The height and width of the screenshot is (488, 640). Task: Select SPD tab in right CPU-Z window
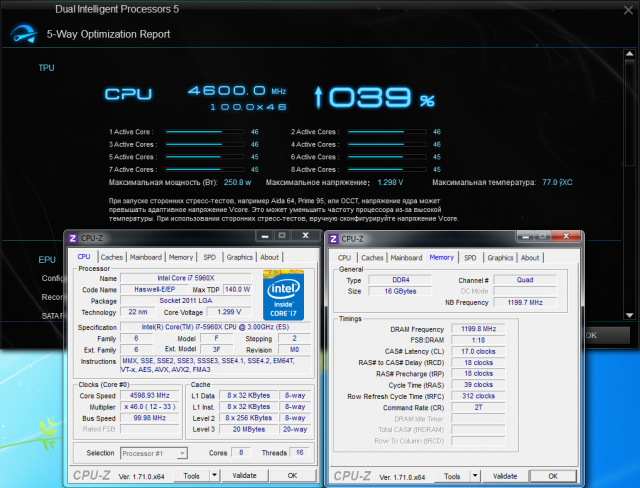pyautogui.click(x=470, y=258)
